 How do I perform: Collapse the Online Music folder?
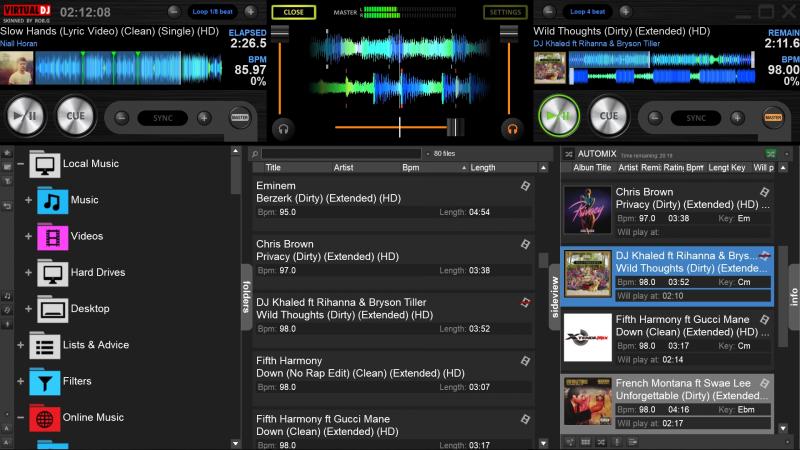point(20,417)
